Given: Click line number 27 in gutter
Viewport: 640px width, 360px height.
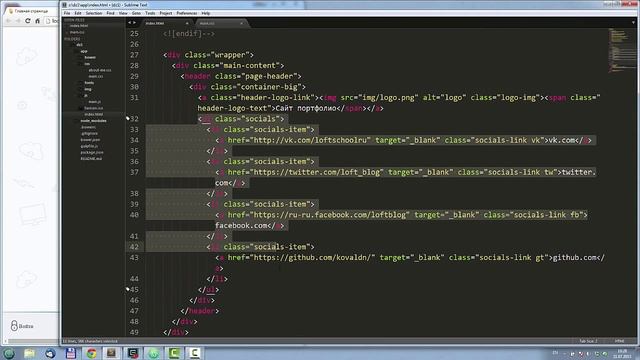Looking at the screenshot, I should [134, 55].
